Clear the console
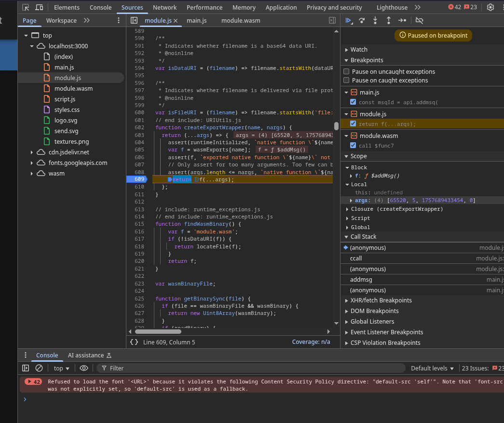Viewport: 504px width, 423px height. pyautogui.click(x=39, y=368)
